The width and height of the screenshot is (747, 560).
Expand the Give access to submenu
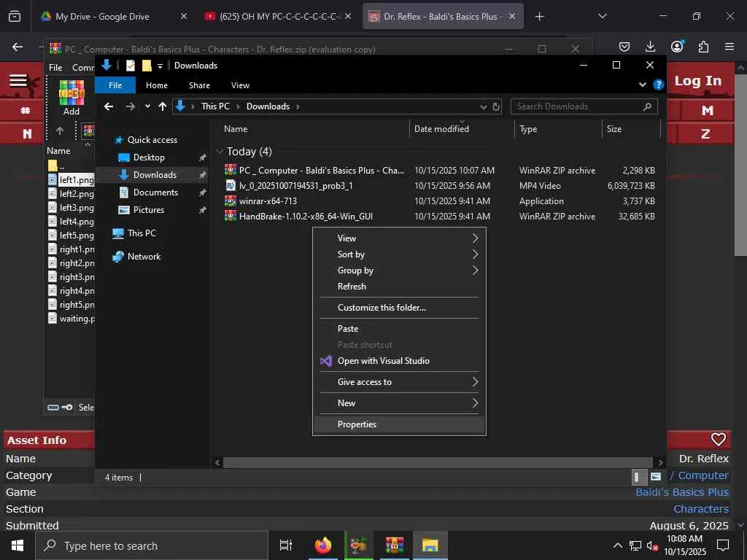point(399,382)
